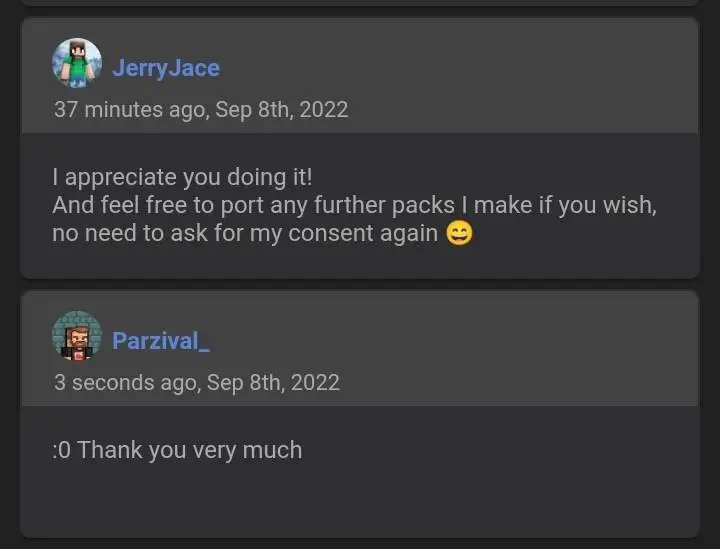Open JerryJace's Minecraft skin avatar
Viewport: 720px width, 549px height.
click(77, 64)
